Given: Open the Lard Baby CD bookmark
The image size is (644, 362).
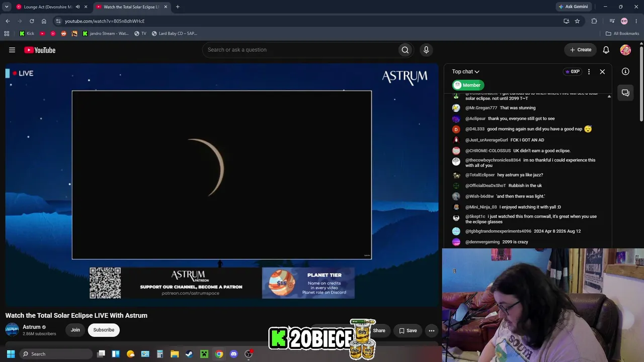Looking at the screenshot, I should pos(175,34).
